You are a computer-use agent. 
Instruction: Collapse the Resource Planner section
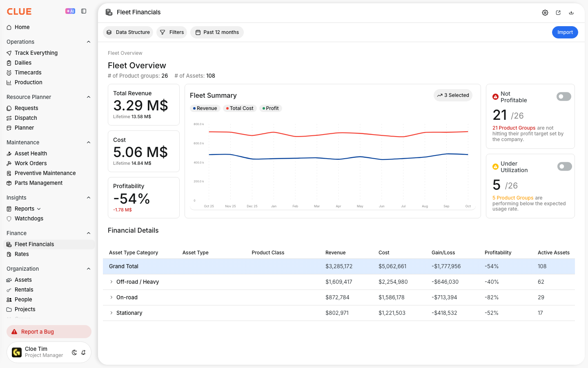tap(89, 97)
